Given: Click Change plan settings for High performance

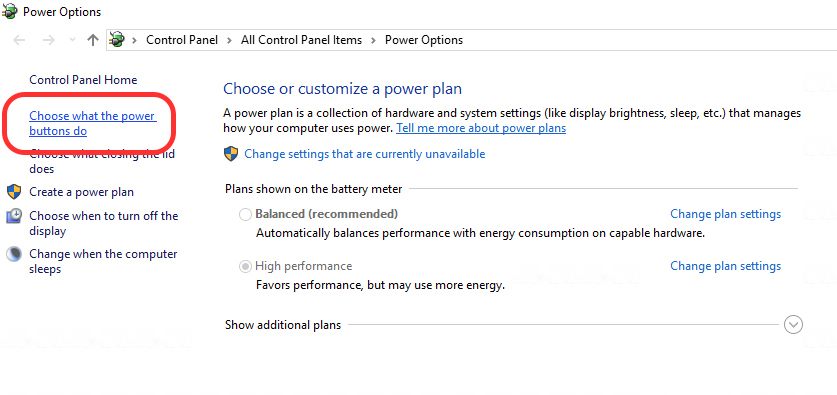Looking at the screenshot, I should (725, 266).
